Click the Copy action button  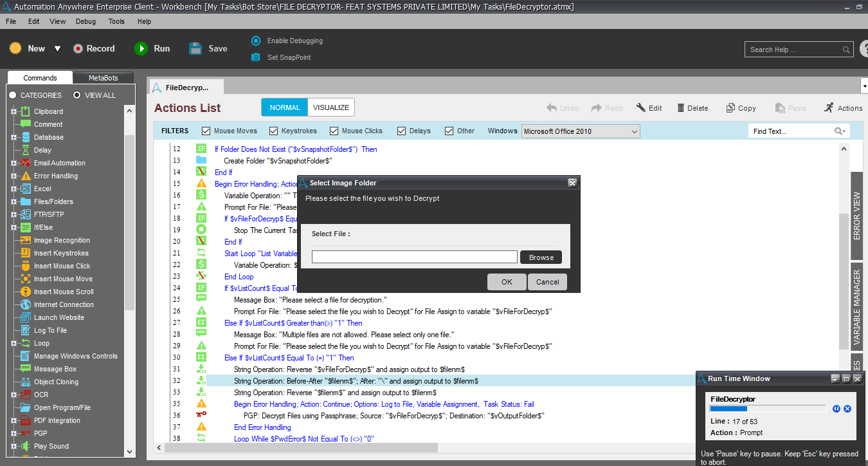click(x=741, y=108)
